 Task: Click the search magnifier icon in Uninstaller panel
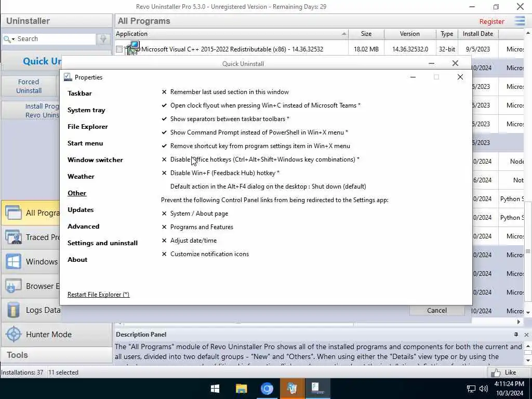point(6,39)
